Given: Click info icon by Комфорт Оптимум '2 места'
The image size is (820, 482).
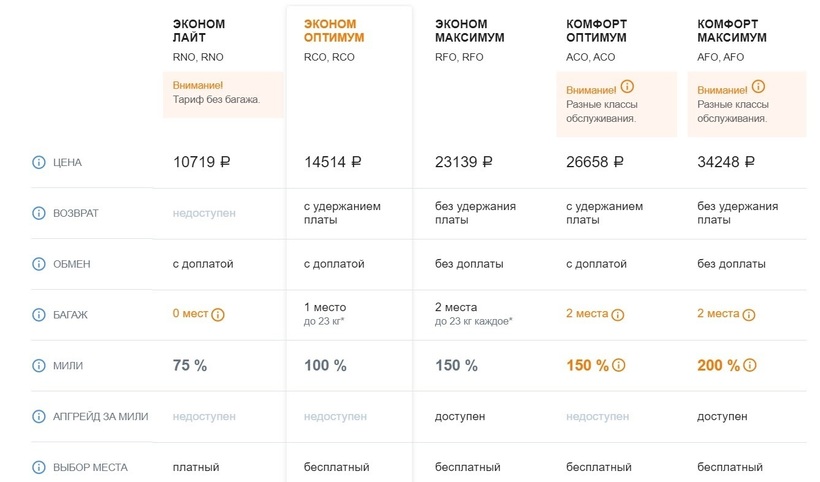Looking at the screenshot, I should (x=618, y=315).
